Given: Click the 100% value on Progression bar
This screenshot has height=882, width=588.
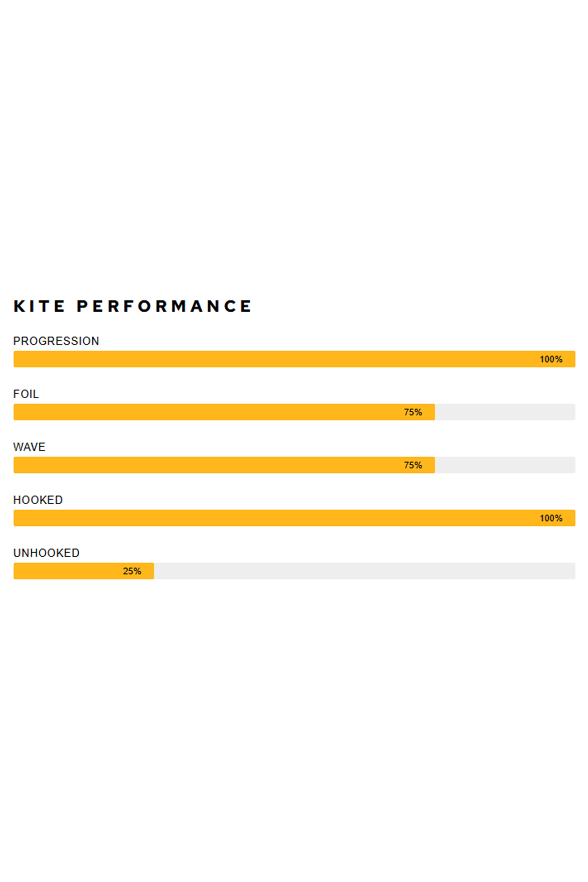Looking at the screenshot, I should (551, 359).
